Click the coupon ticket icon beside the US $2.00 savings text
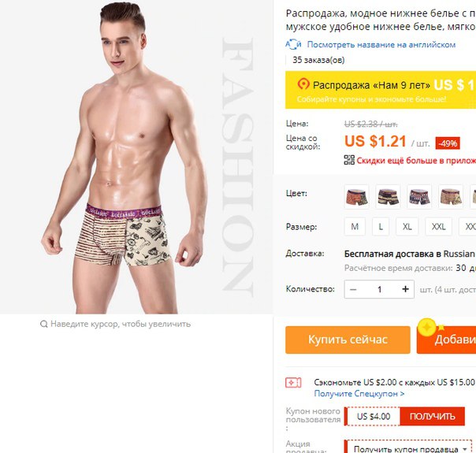 click(x=293, y=383)
